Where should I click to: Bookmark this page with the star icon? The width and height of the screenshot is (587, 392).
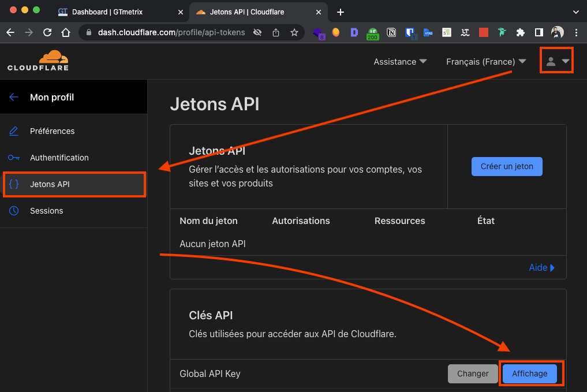coord(294,32)
